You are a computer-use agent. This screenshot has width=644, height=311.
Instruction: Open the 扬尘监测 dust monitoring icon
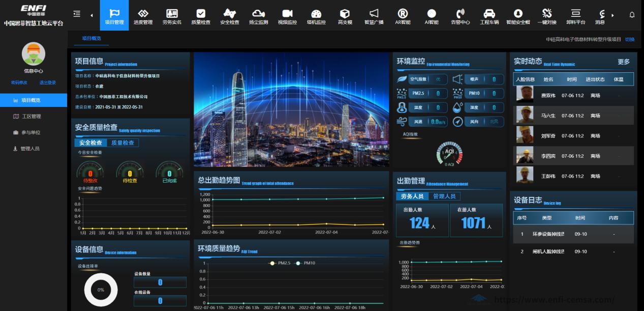click(x=258, y=16)
